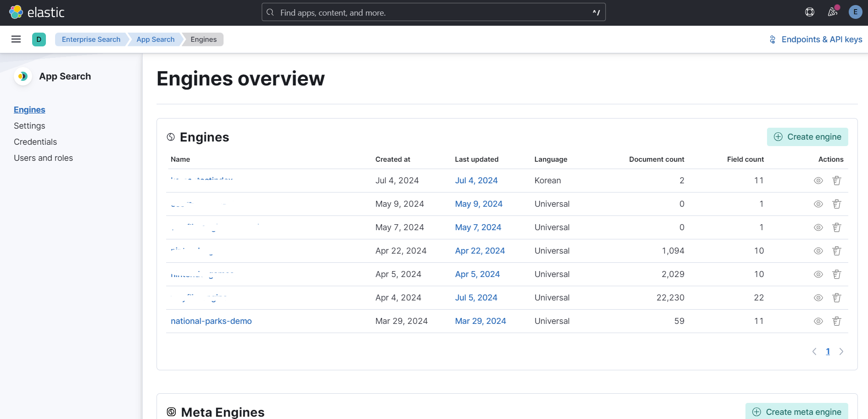
Task: Open the user account avatar E
Action: (855, 12)
